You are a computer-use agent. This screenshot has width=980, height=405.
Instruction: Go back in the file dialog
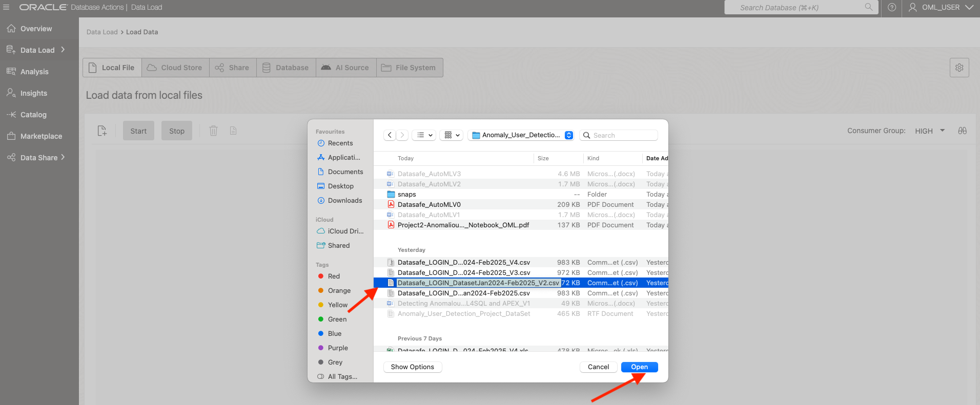pos(390,135)
